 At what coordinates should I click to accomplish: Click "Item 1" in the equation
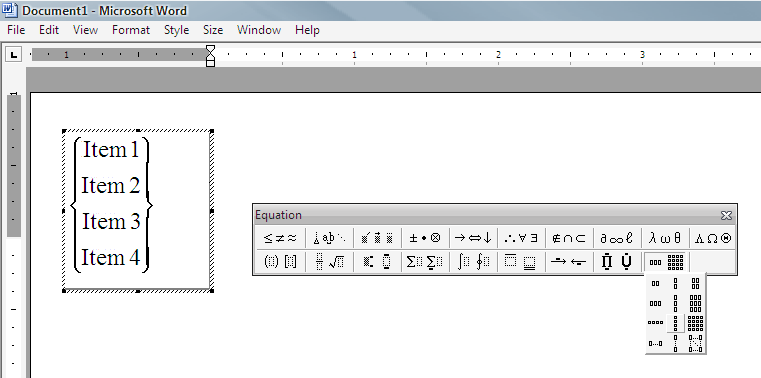tap(111, 149)
